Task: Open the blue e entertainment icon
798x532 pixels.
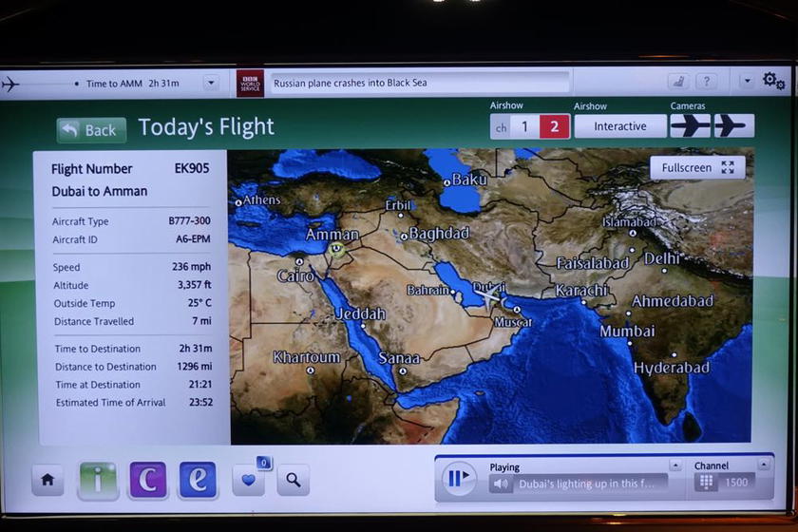Action: tap(198, 480)
